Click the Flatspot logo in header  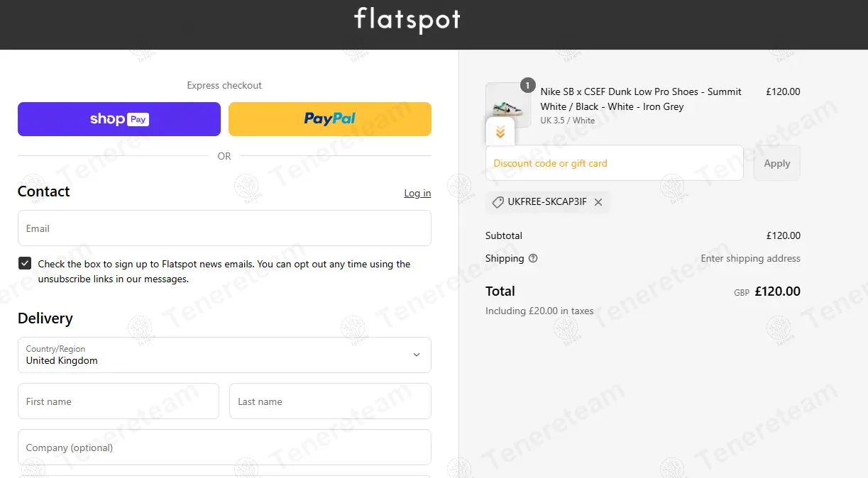pyautogui.click(x=407, y=20)
